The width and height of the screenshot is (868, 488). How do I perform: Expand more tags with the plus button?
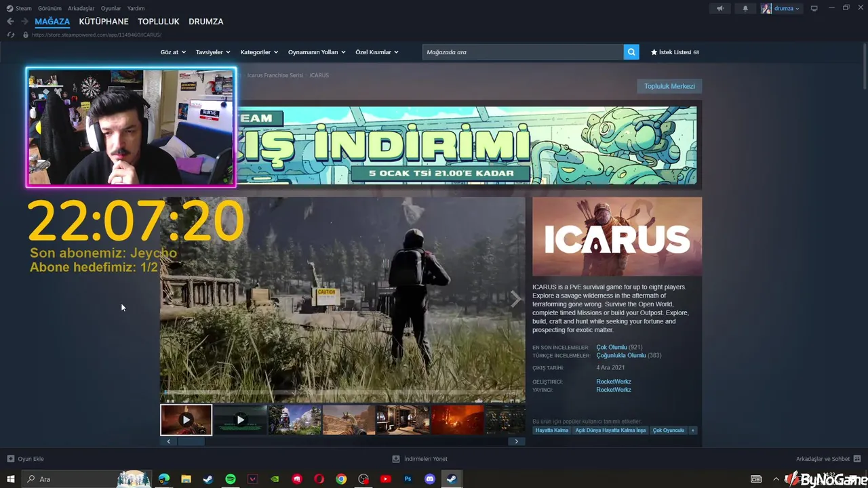click(x=692, y=430)
